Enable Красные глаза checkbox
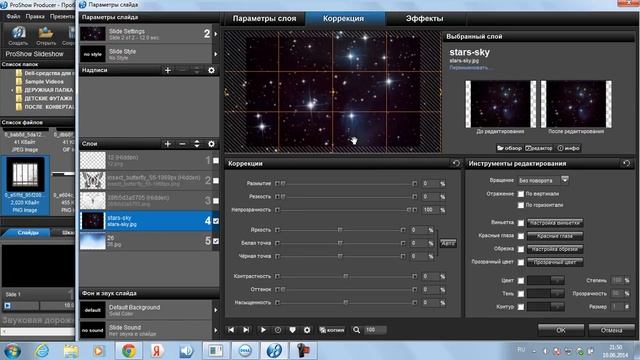The image size is (640, 360). coord(521,236)
